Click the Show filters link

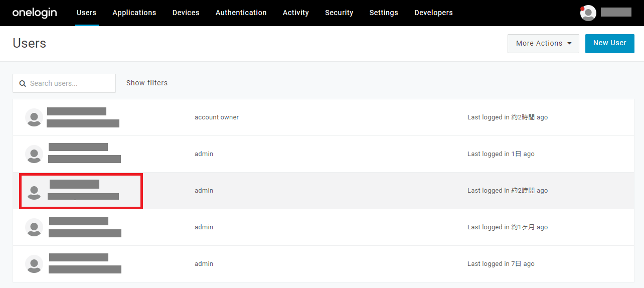pos(147,83)
